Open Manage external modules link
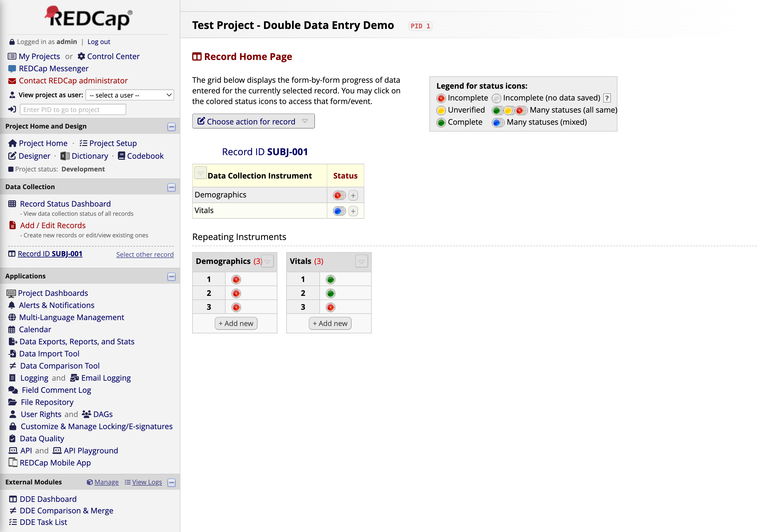This screenshot has width=757, height=532. click(106, 482)
